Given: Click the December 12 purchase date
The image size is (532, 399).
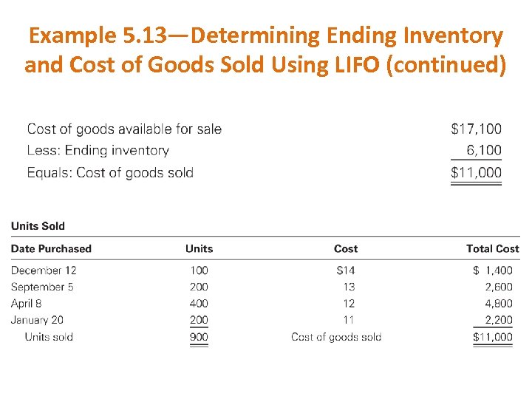Looking at the screenshot, I should [44, 270].
